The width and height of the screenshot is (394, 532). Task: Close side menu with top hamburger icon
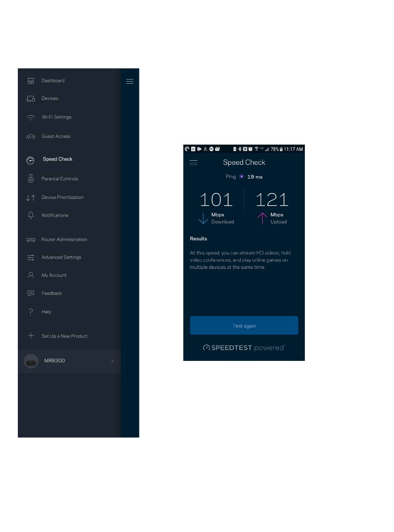[130, 81]
